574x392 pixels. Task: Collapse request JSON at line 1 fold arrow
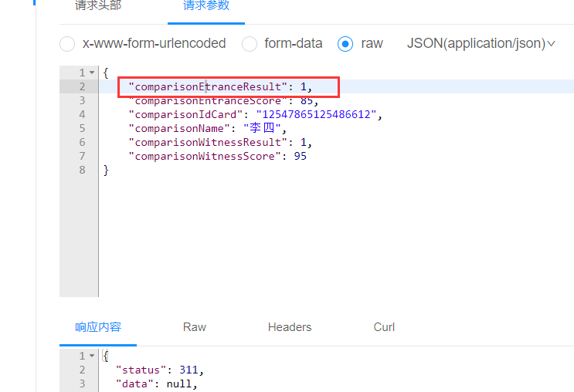point(92,73)
